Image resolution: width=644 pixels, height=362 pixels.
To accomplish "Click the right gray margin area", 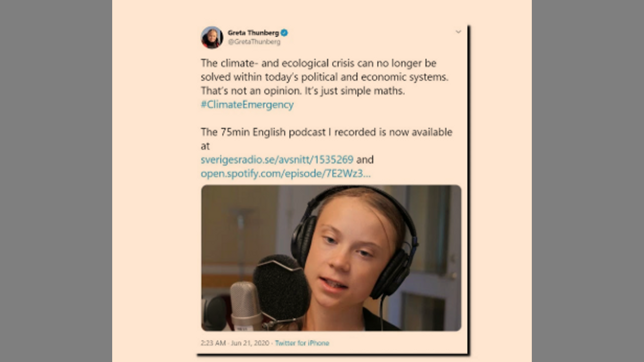I will pyautogui.click(x=588, y=181).
